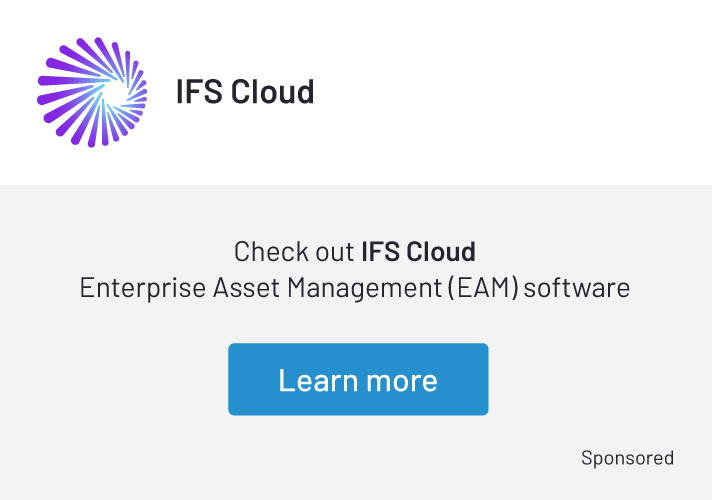The height and width of the screenshot is (500, 712).
Task: Click the word Learn on the button
Action: [x=315, y=380]
